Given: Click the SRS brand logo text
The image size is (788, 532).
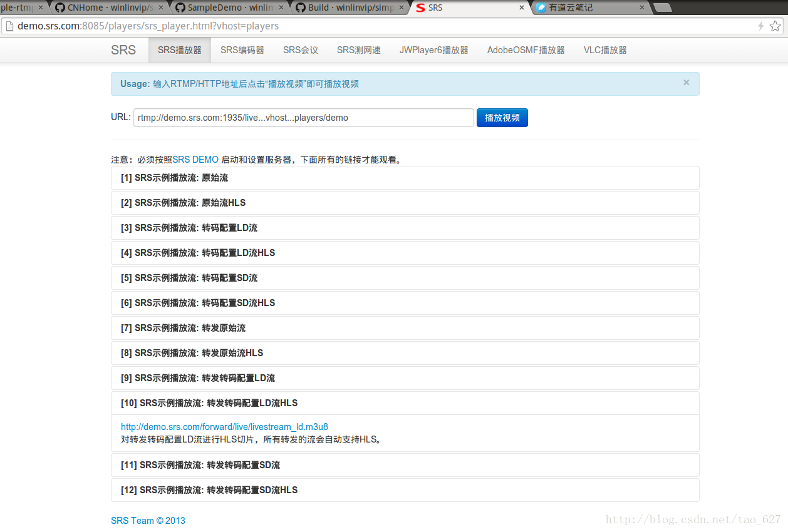Looking at the screenshot, I should (123, 50).
